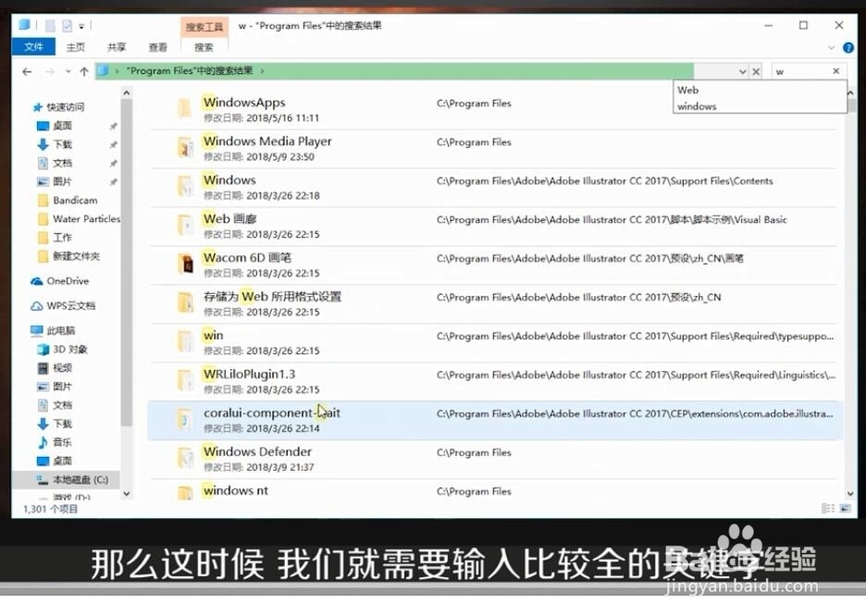Open the Bandicam folder in sidebar
This screenshot has width=866, height=616.
tap(75, 201)
